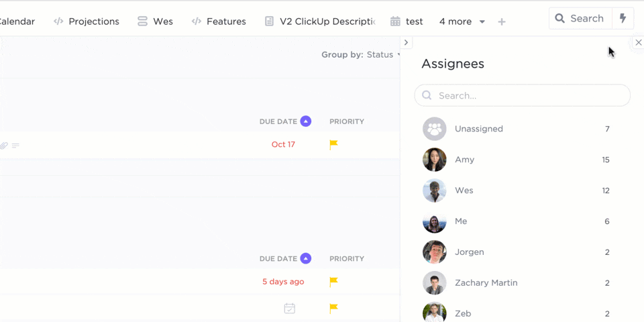
Task: Click the Unassigned group avatar icon
Action: [x=435, y=129]
